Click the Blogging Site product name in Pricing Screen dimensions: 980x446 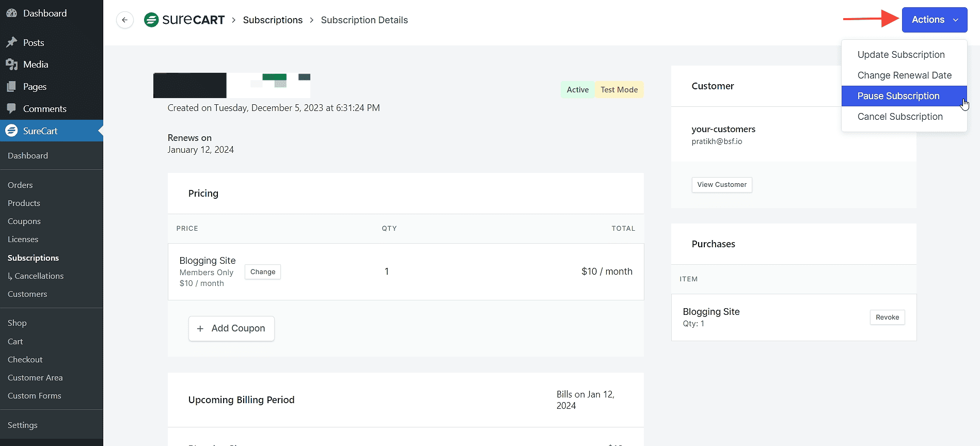tap(208, 261)
